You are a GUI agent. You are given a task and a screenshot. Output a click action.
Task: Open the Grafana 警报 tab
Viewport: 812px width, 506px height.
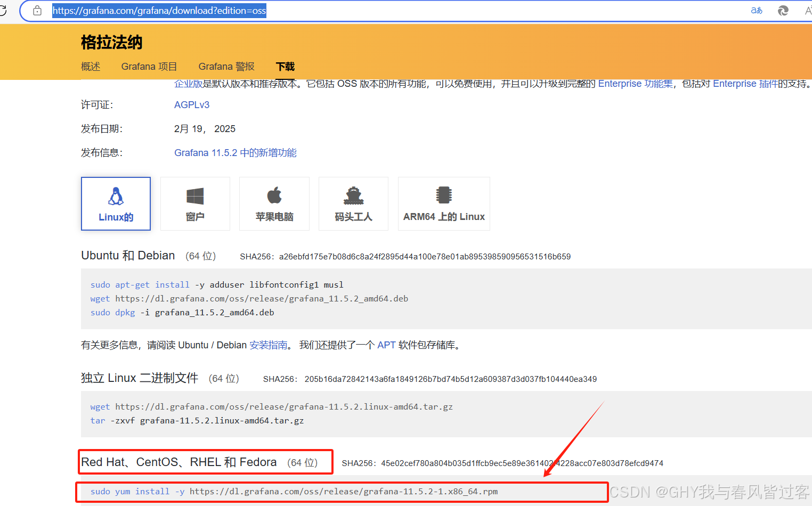pyautogui.click(x=226, y=67)
